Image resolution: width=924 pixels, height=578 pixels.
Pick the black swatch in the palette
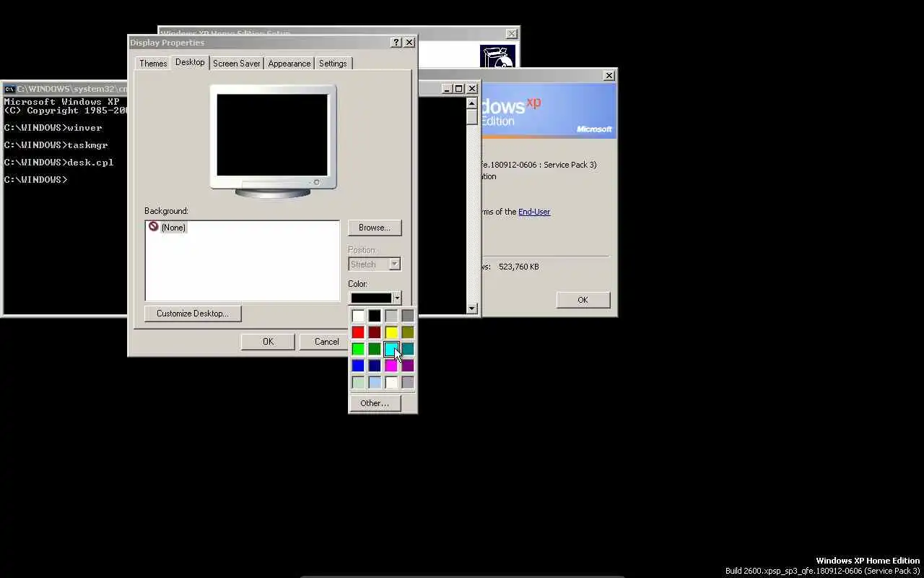point(375,316)
